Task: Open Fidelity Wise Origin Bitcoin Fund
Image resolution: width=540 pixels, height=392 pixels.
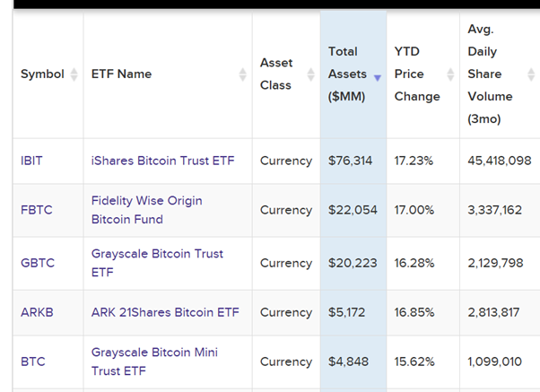Action: click(x=146, y=210)
